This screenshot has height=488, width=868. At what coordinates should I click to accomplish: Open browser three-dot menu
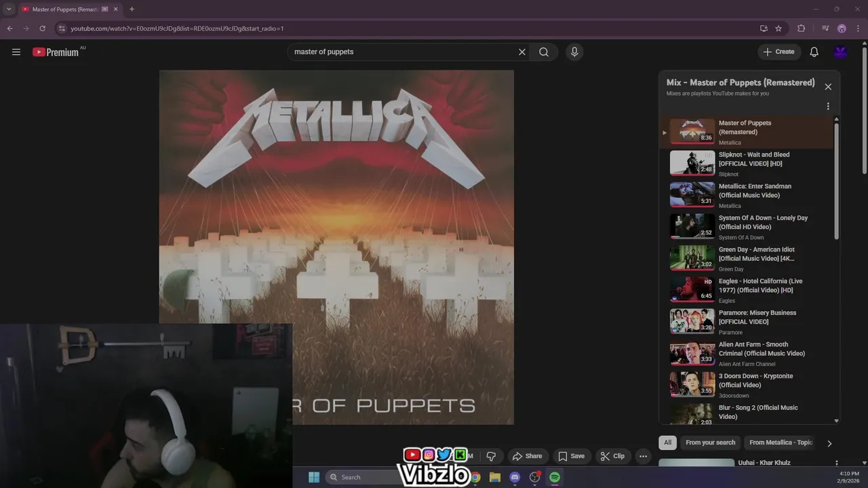859,28
